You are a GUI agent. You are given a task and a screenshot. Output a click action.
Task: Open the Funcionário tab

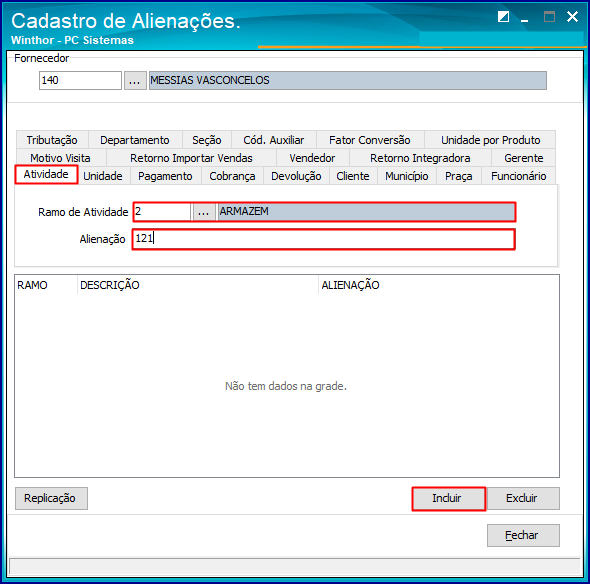[x=519, y=176]
